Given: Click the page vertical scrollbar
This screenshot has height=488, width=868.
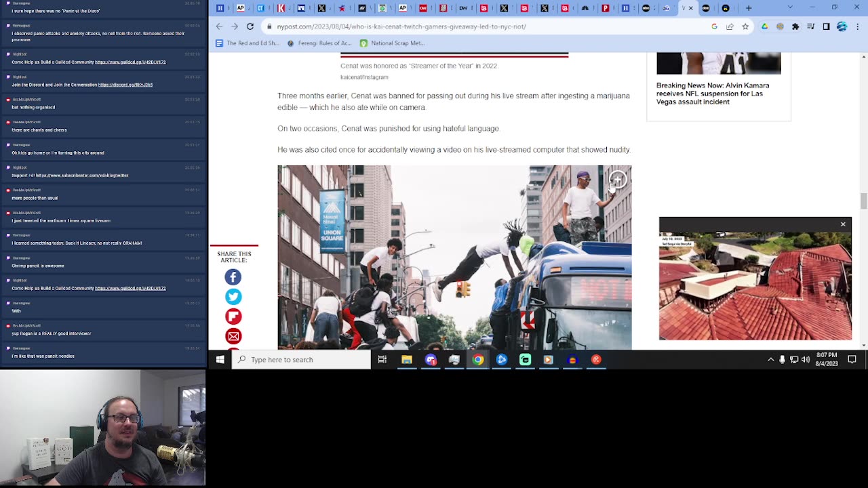Looking at the screenshot, I should 863,201.
